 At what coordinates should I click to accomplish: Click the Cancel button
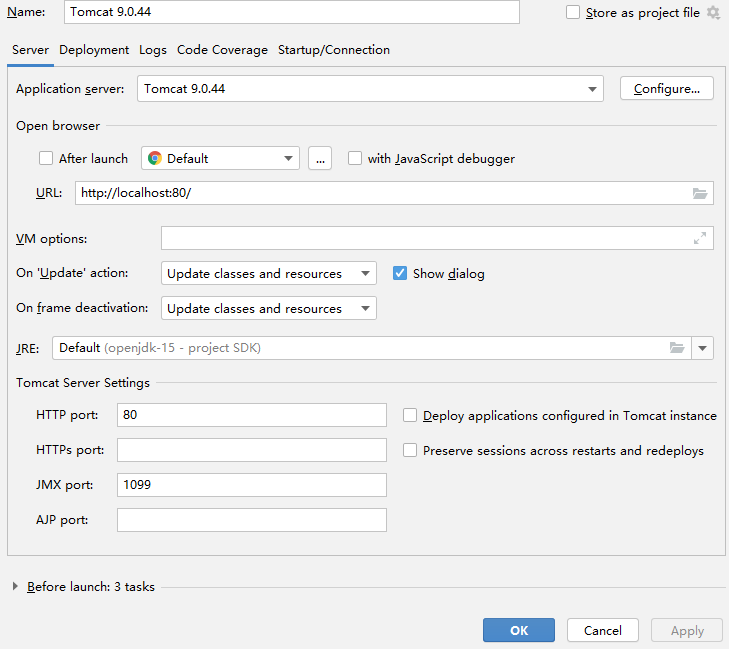point(603,630)
